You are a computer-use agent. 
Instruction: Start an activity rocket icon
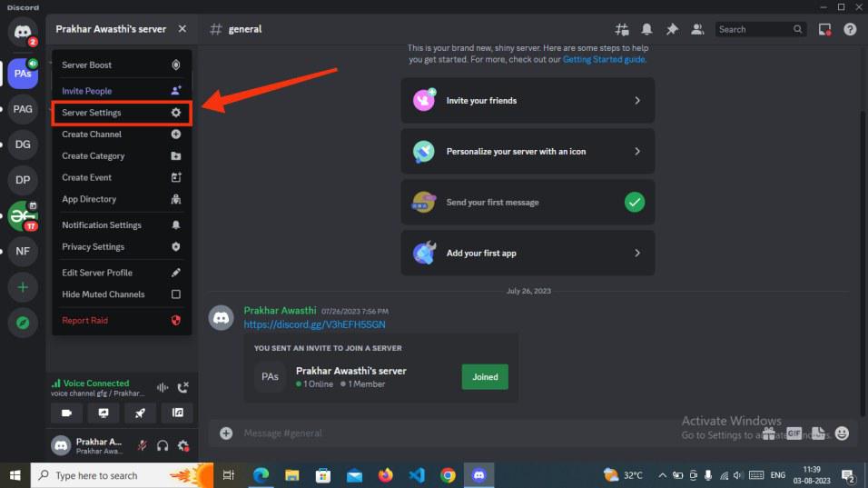140,413
